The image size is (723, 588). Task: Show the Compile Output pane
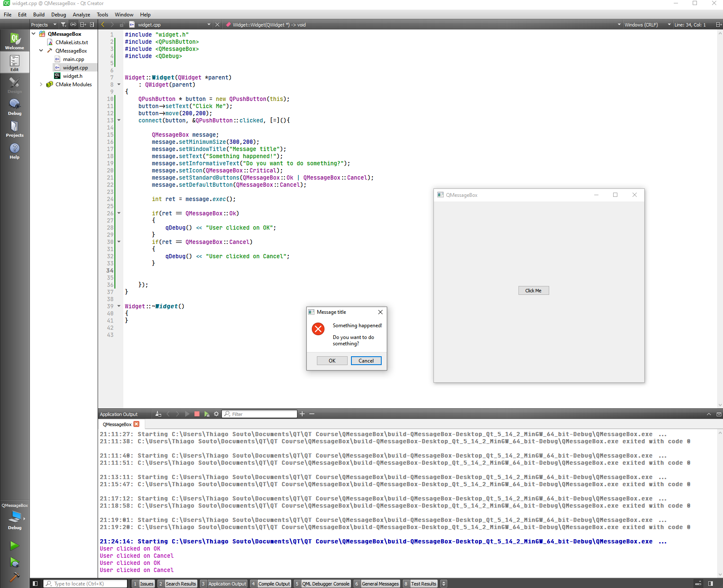(x=271, y=583)
